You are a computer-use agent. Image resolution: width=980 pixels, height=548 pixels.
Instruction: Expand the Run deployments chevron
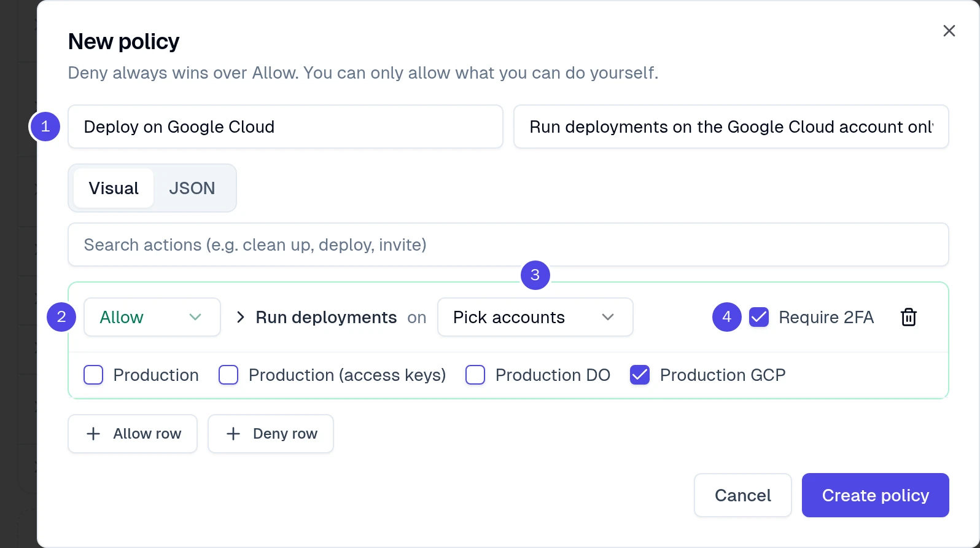tap(241, 317)
